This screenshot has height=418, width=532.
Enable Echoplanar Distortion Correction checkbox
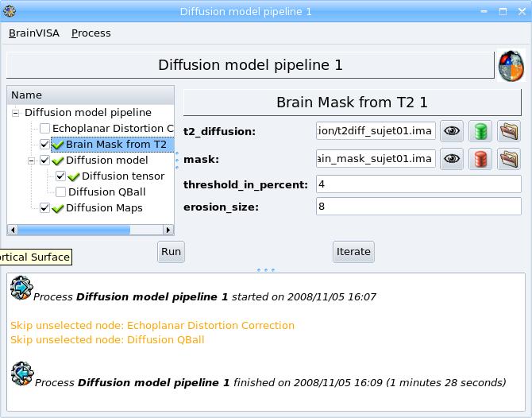coord(44,129)
